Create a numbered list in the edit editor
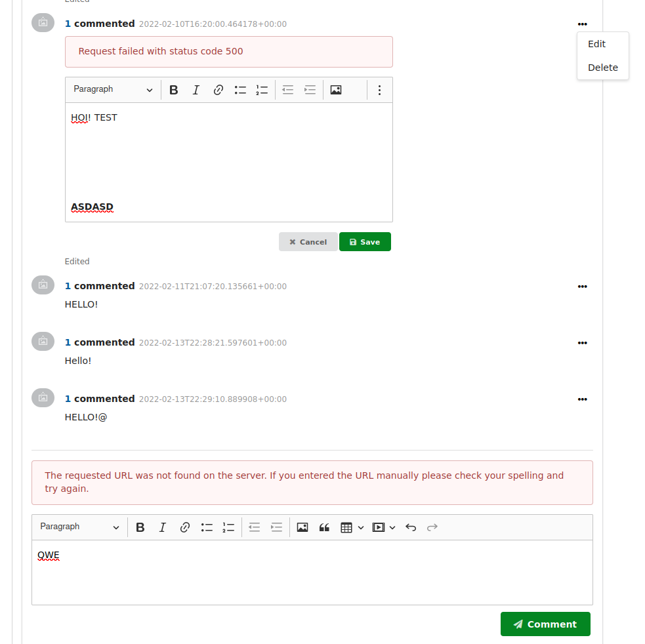Image resolution: width=645 pixels, height=644 pixels. click(x=262, y=90)
